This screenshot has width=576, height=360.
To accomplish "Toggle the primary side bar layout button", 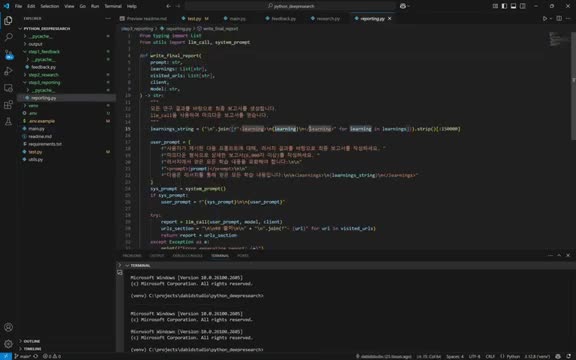I will pos(504,6).
